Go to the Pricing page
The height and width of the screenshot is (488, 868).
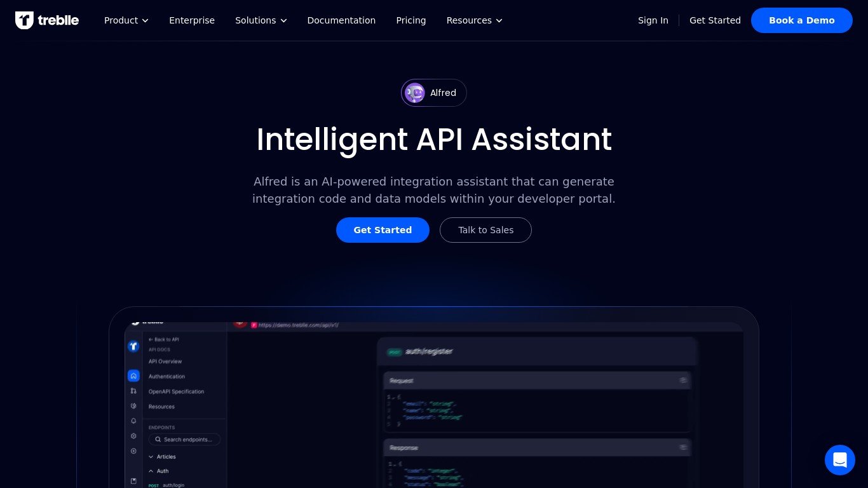coord(411,20)
